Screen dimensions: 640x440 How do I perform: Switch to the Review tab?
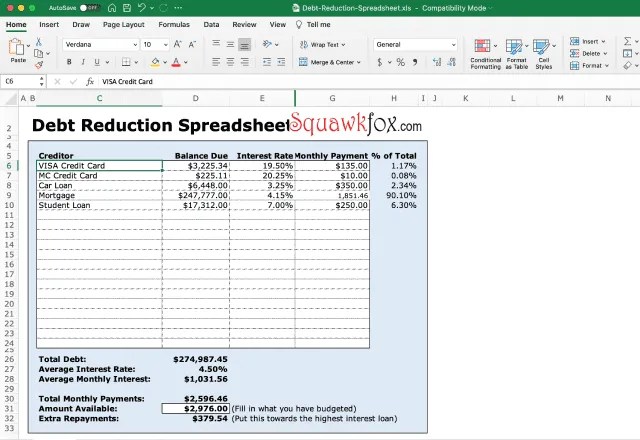(x=244, y=24)
